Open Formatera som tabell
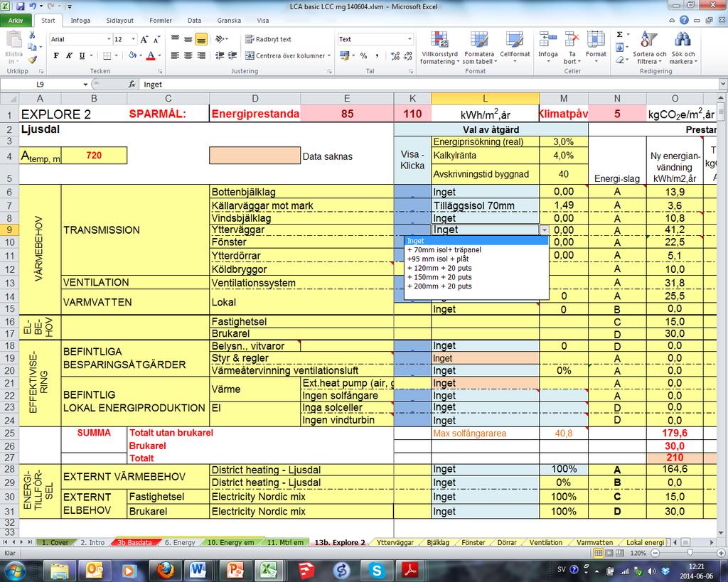 [x=480, y=48]
